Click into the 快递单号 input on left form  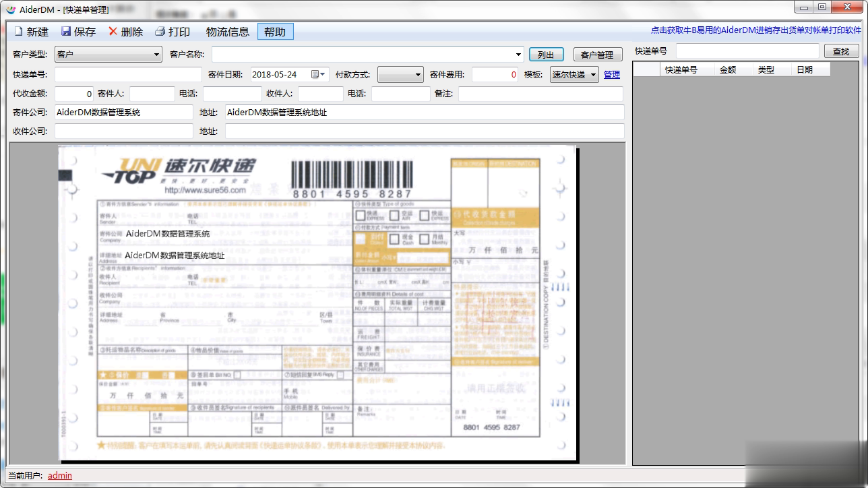click(128, 75)
